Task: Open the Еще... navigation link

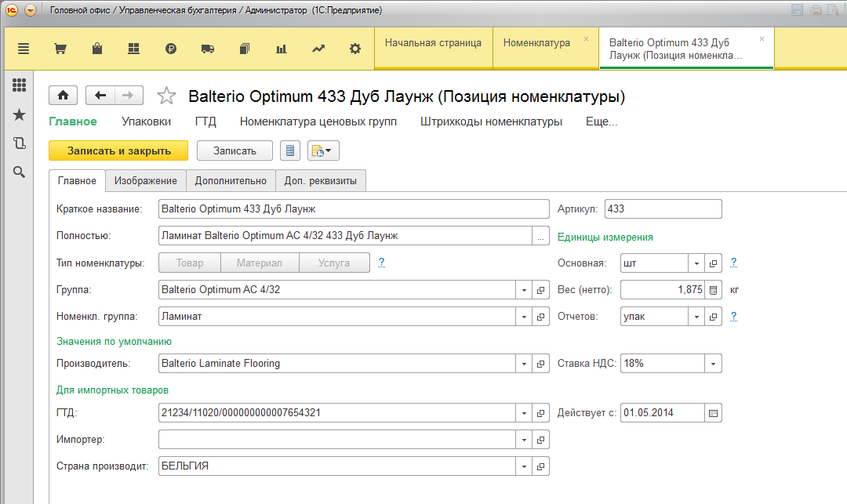Action: [x=602, y=122]
